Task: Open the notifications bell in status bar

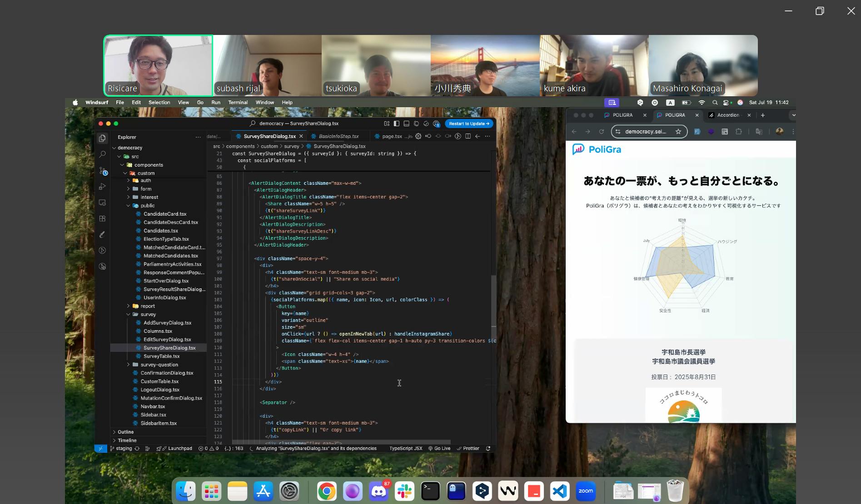Action: click(488, 449)
